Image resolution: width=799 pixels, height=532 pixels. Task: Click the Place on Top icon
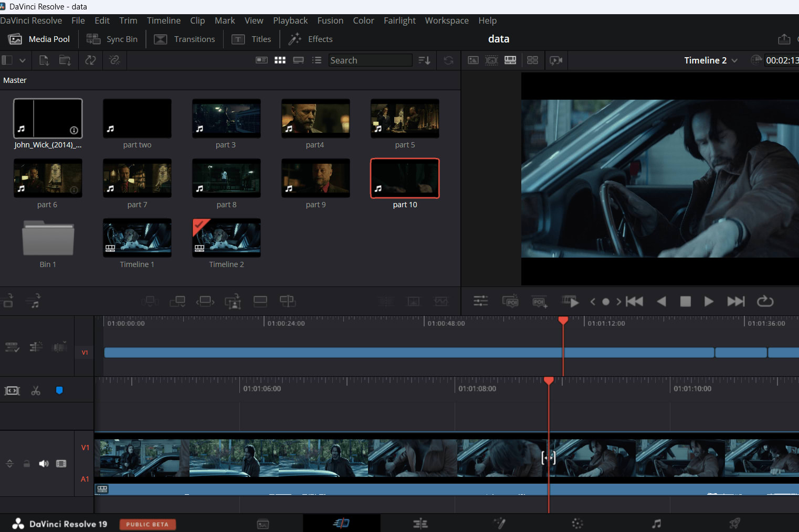pyautogui.click(x=260, y=301)
